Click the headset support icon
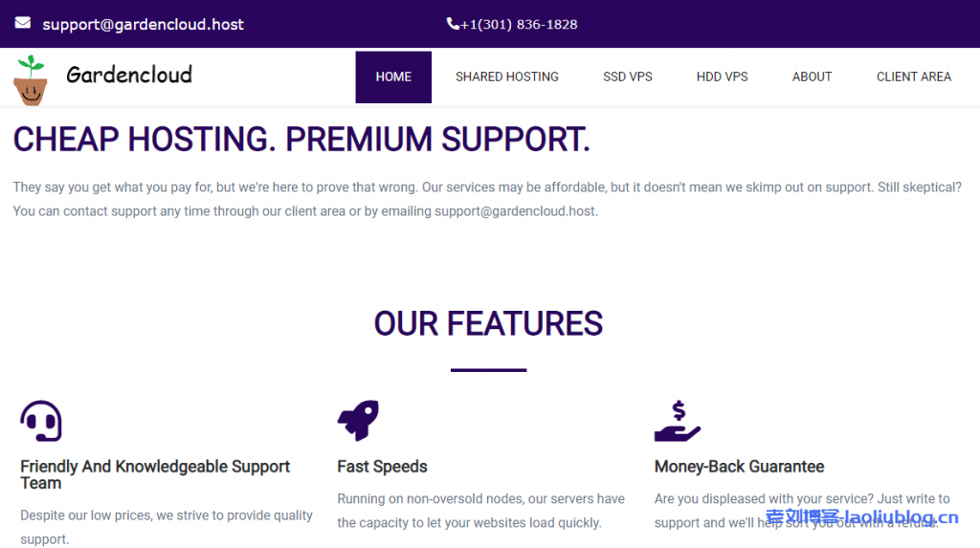This screenshot has height=548, width=980. pos(41,421)
